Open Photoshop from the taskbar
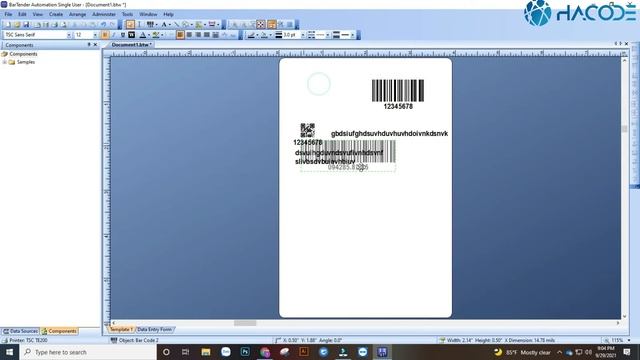Viewport: 640px width, 360px height. [x=245, y=352]
